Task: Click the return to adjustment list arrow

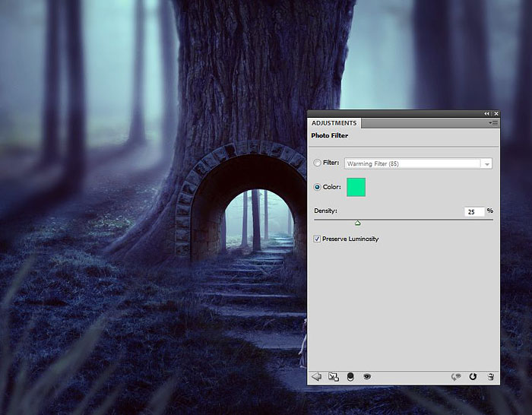Action: pos(317,376)
